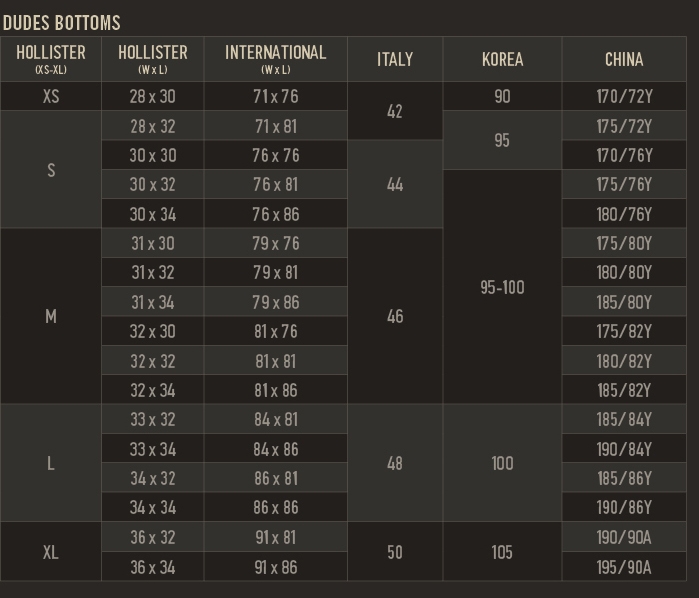Click the KOREA column header
699x598 pixels.
pos(502,59)
